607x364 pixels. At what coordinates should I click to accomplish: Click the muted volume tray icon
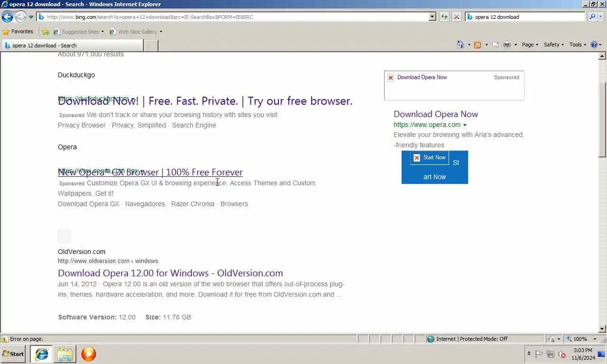coord(562,354)
